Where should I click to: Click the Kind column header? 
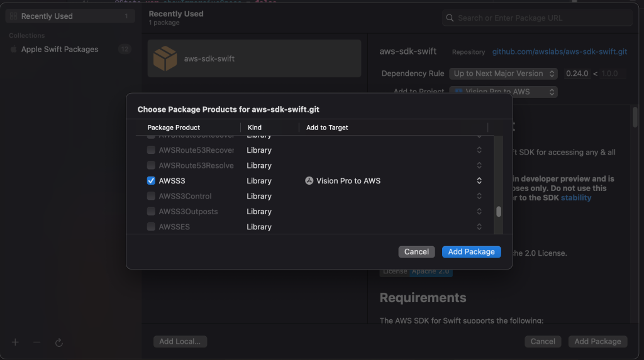255,128
